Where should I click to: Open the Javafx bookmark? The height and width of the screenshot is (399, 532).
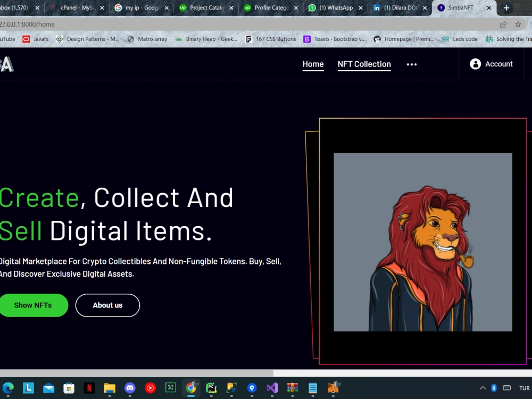(x=36, y=39)
